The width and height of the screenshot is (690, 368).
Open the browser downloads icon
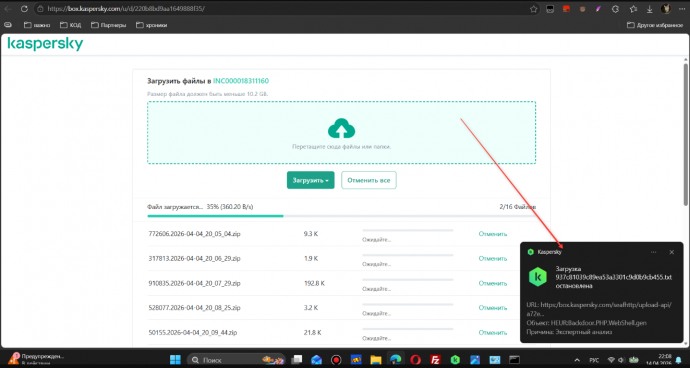point(650,9)
